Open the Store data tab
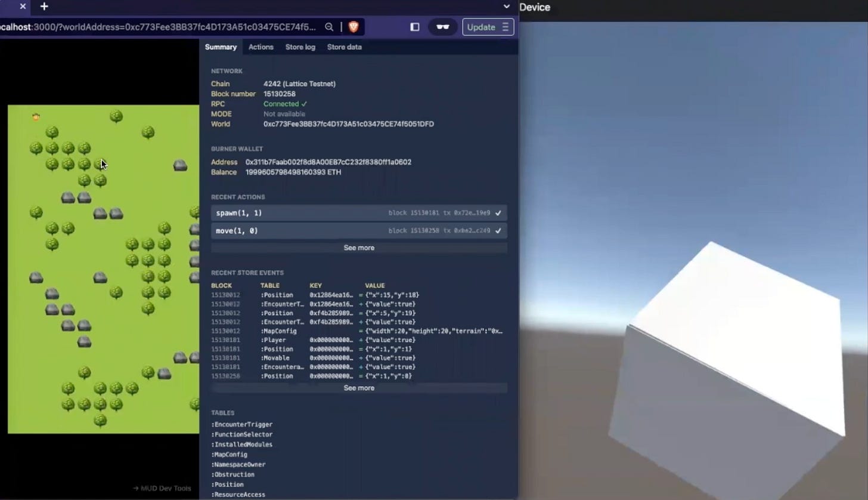The image size is (868, 500). 344,47
